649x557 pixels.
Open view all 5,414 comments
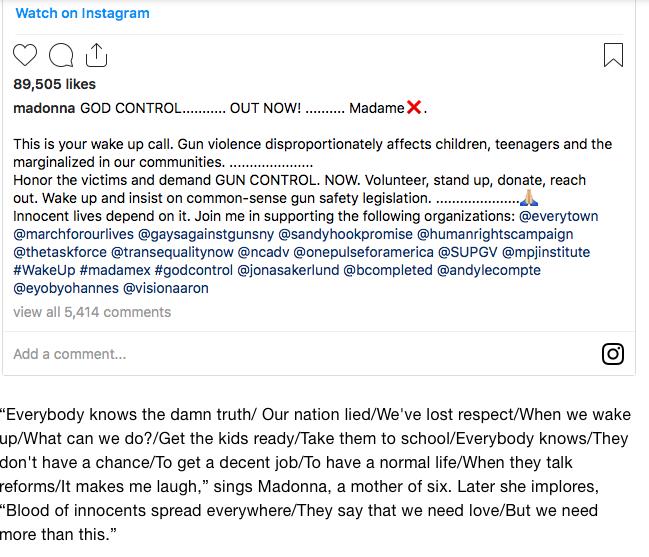click(x=92, y=312)
